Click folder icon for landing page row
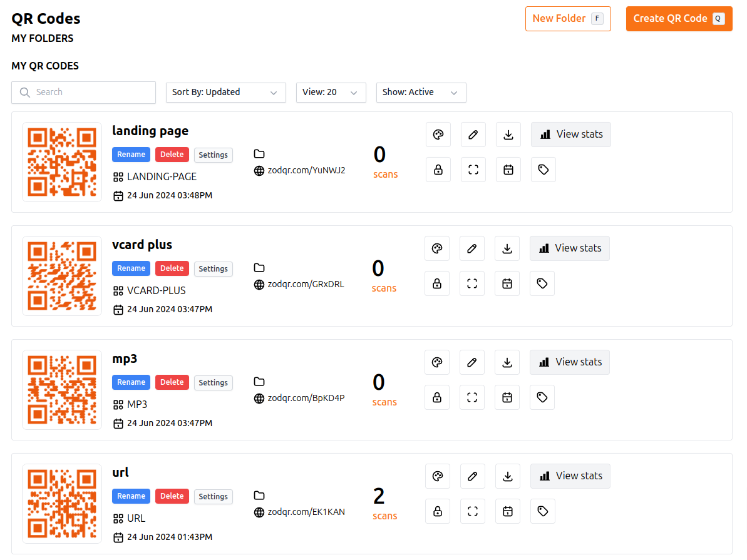The image size is (747, 560). (x=259, y=154)
